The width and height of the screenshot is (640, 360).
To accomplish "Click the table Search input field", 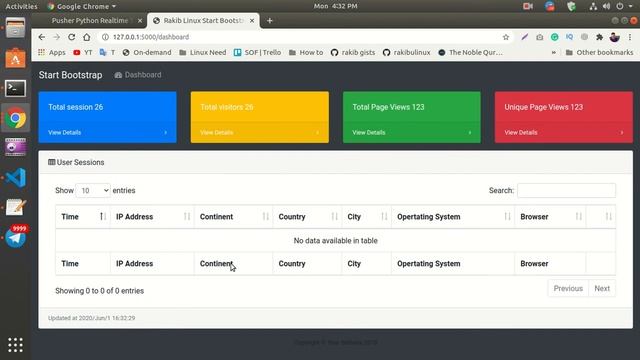I will pyautogui.click(x=567, y=191).
